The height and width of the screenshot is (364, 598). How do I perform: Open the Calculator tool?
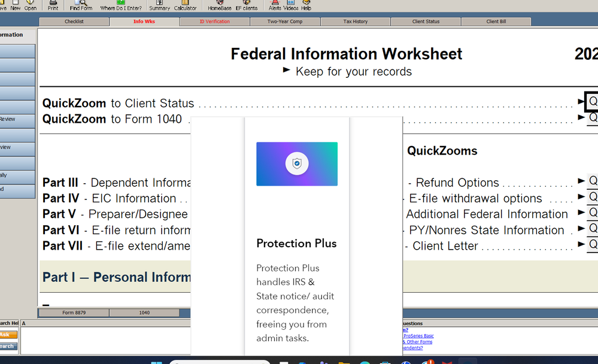click(185, 5)
